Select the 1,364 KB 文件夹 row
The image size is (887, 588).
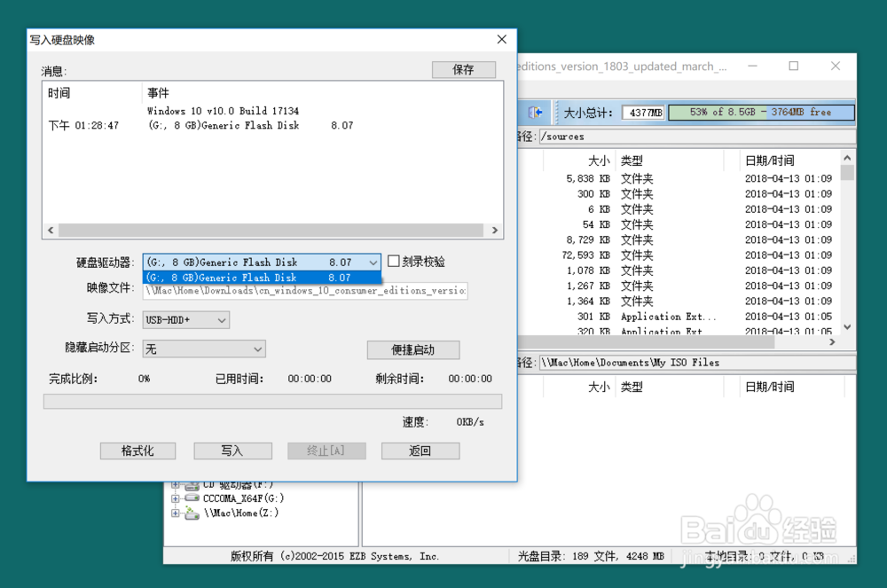[679, 301]
